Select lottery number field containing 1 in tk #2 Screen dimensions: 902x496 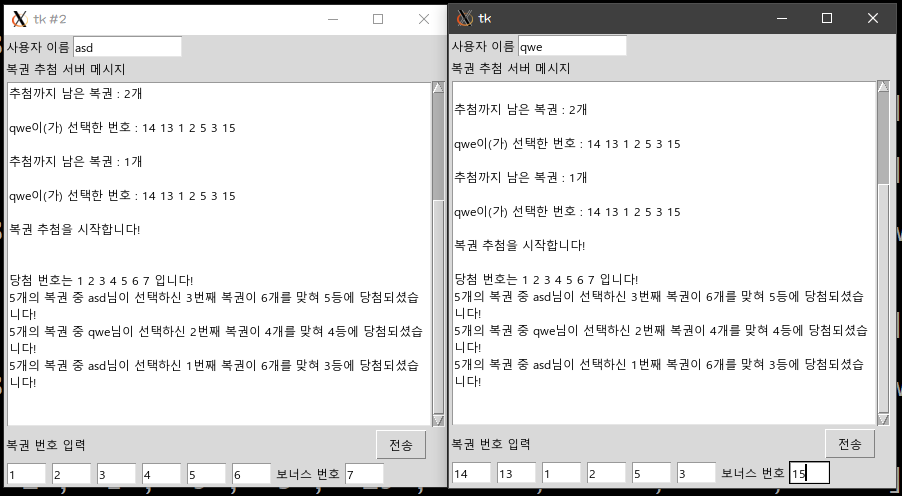(26, 475)
